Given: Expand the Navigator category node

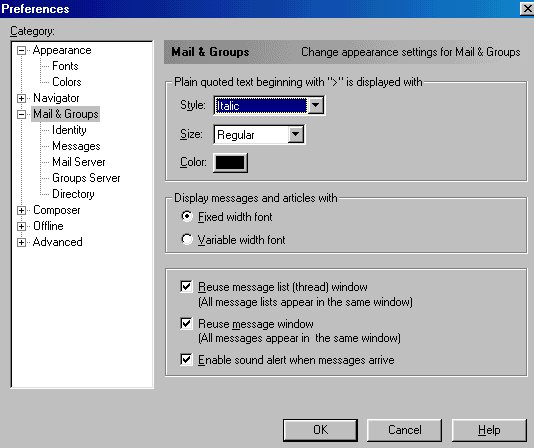Looking at the screenshot, I should tap(21, 98).
